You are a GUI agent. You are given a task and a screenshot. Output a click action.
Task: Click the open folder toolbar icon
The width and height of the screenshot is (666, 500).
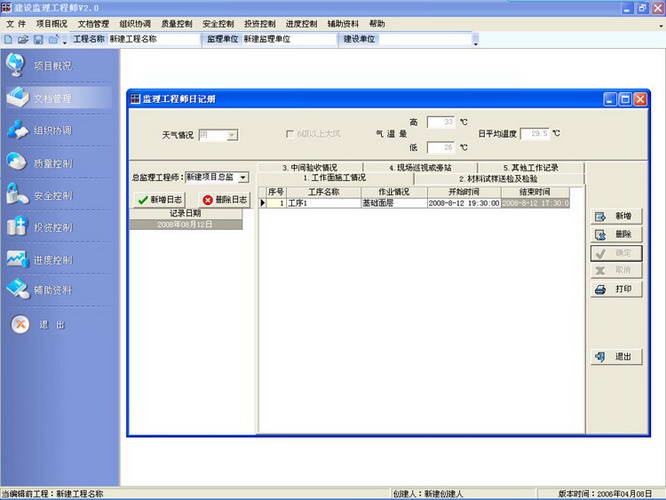click(23, 40)
